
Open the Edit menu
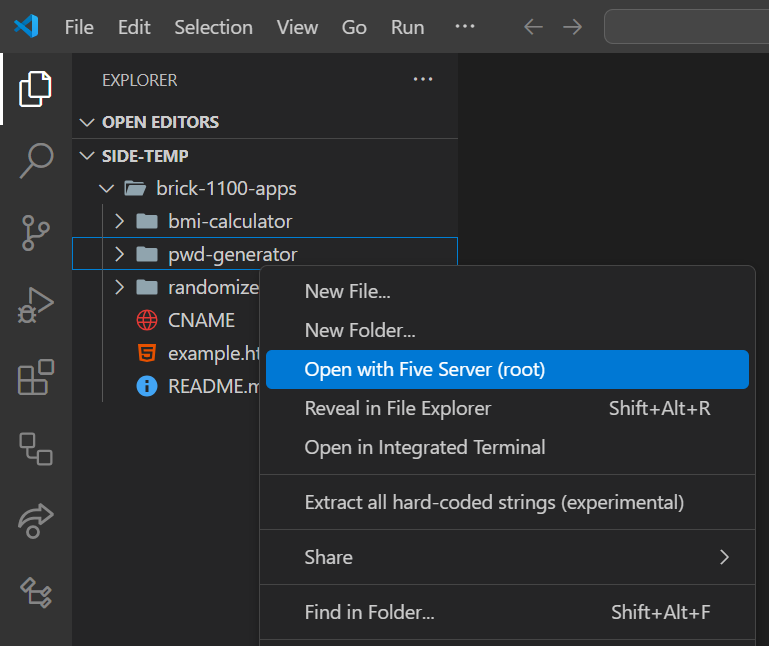pyautogui.click(x=134, y=27)
